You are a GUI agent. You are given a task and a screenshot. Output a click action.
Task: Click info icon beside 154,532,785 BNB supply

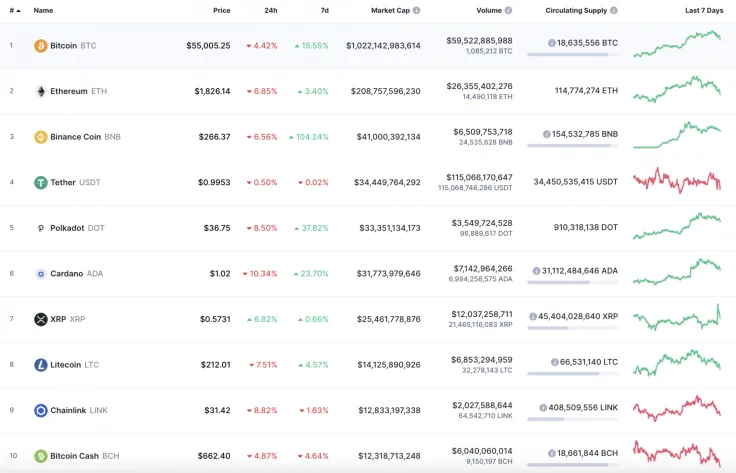(546, 134)
